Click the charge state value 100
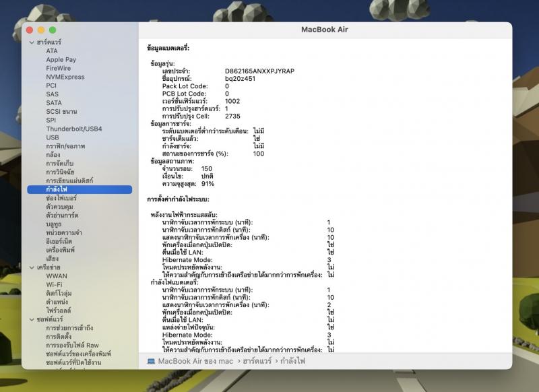This screenshot has width=539, height=392. [x=259, y=154]
